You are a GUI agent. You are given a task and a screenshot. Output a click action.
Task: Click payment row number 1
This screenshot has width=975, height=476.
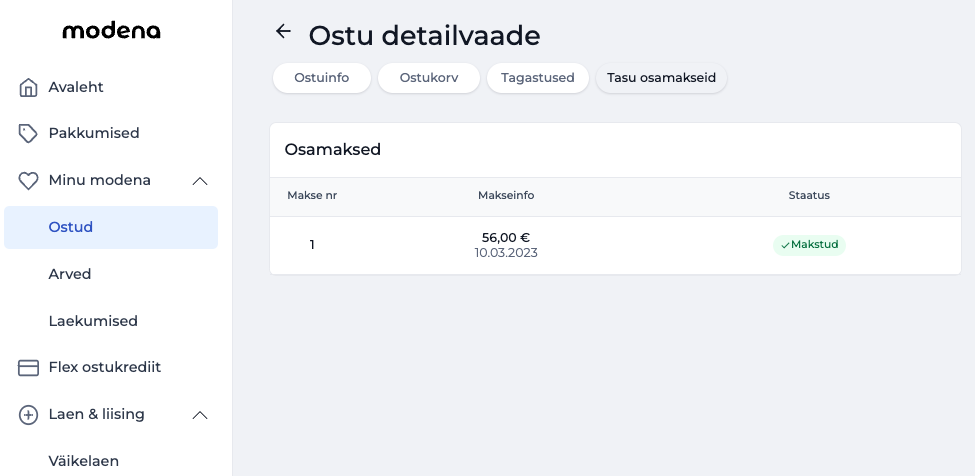(312, 245)
